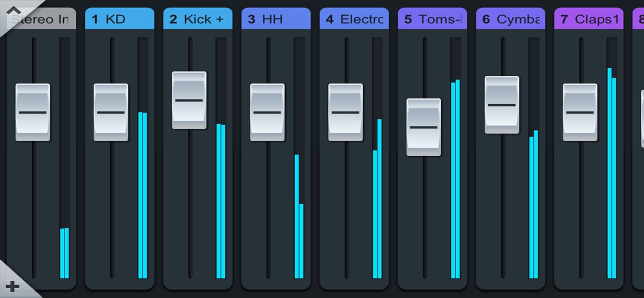Select the Kick + channel header
The width and height of the screenshot is (644, 298).
point(197,19)
